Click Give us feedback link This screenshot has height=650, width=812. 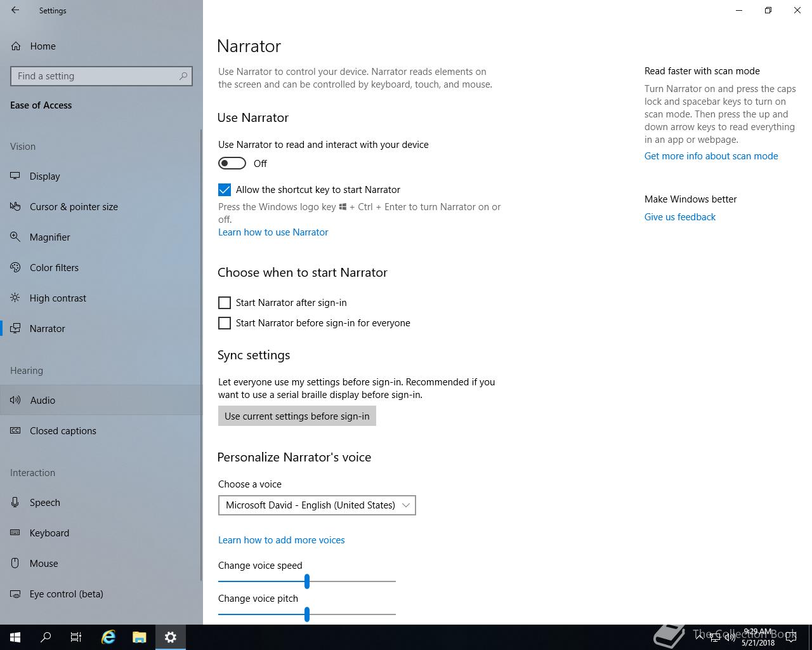[680, 217]
